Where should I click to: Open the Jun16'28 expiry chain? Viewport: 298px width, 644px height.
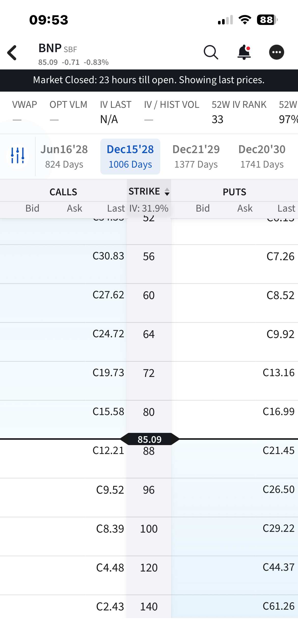click(64, 156)
